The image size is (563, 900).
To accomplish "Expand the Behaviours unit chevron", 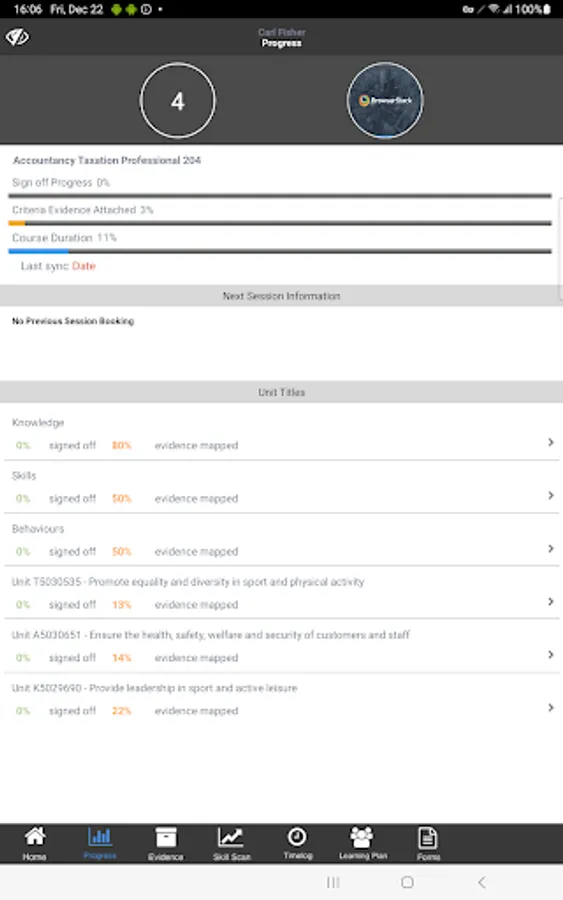I will tap(550, 548).
